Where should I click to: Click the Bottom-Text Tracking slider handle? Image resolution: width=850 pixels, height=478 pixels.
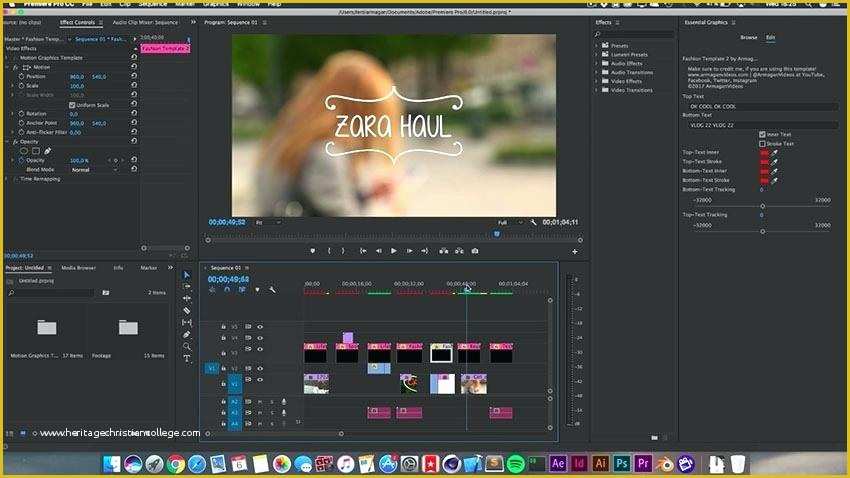point(762,206)
